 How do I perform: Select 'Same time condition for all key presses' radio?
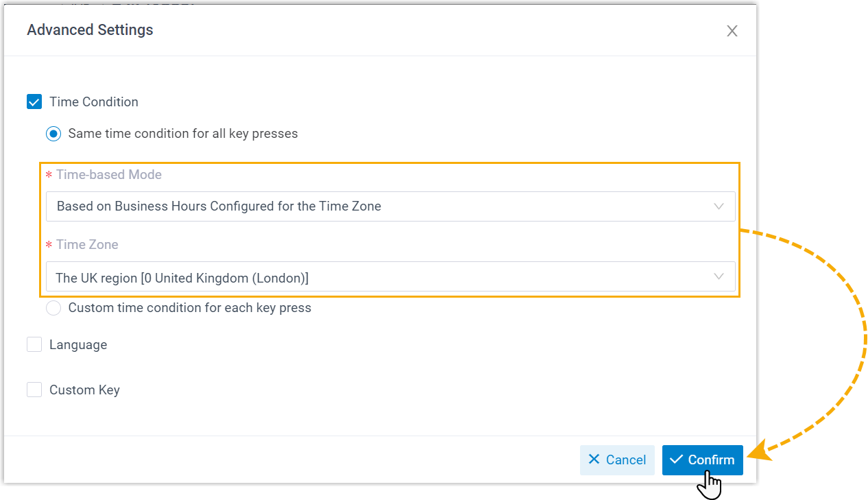point(53,134)
